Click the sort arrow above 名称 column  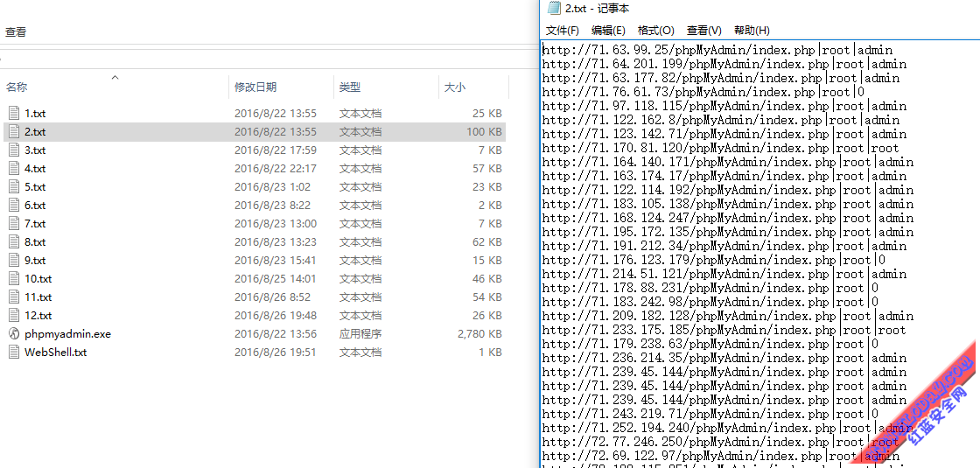pyautogui.click(x=115, y=78)
